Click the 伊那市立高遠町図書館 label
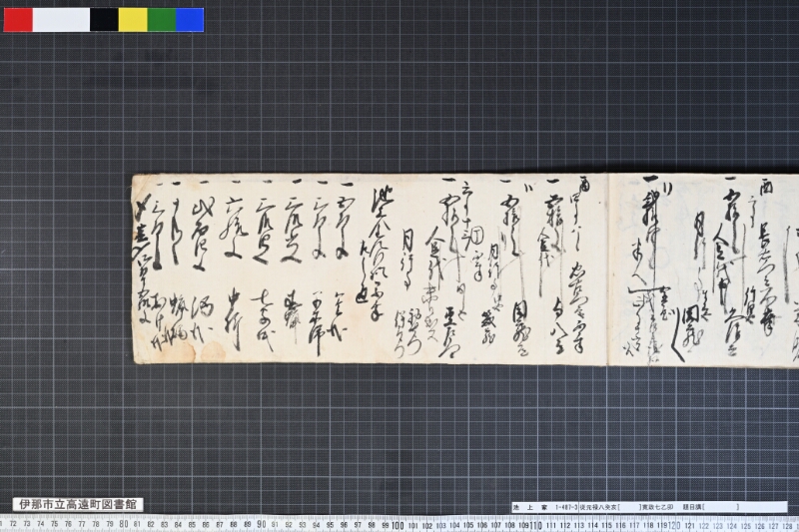This screenshot has height=532, width=799. (78, 504)
